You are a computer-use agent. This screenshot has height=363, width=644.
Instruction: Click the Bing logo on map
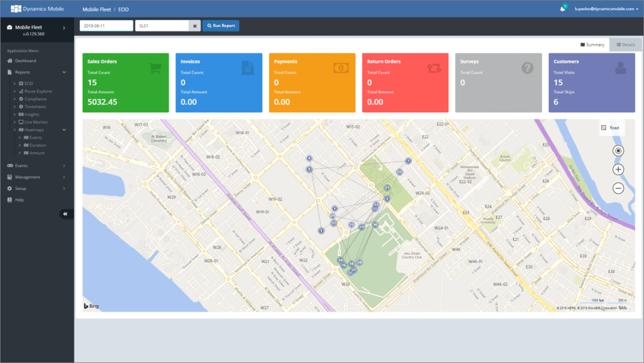pyautogui.click(x=91, y=306)
